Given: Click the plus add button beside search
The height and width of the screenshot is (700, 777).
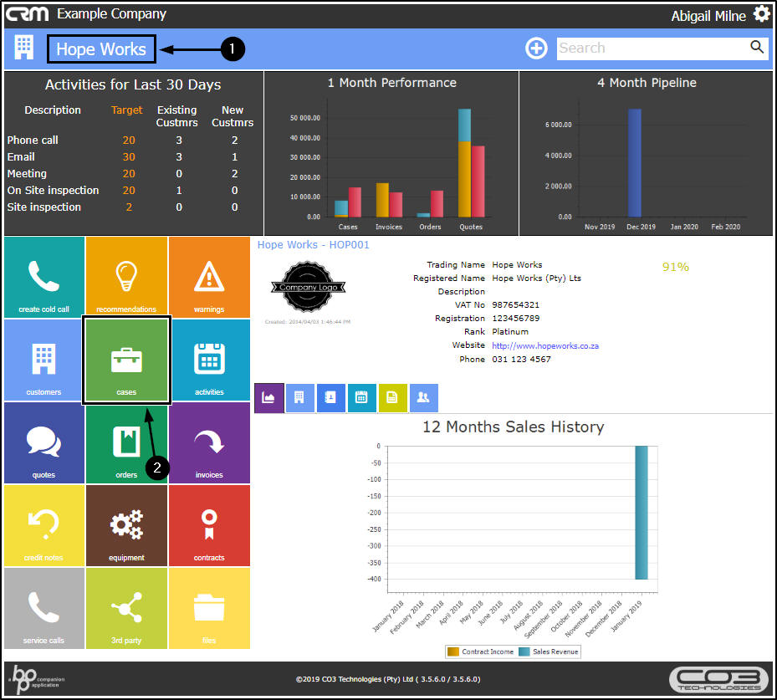Looking at the screenshot, I should point(536,49).
